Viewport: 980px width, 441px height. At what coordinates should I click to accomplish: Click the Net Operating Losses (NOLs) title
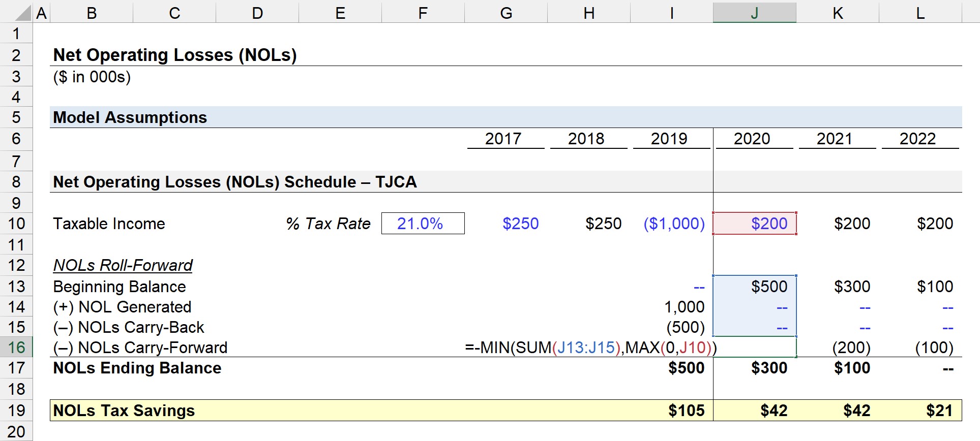pyautogui.click(x=175, y=55)
